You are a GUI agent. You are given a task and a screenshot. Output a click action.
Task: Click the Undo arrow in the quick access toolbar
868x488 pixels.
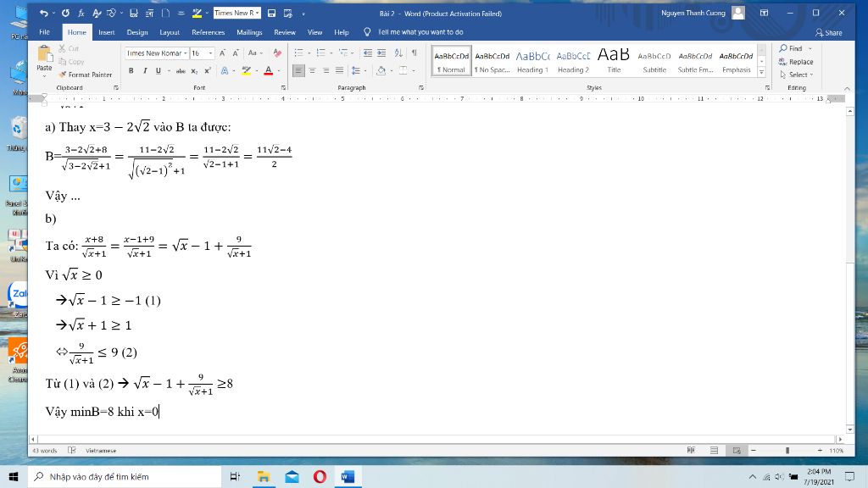44,14
